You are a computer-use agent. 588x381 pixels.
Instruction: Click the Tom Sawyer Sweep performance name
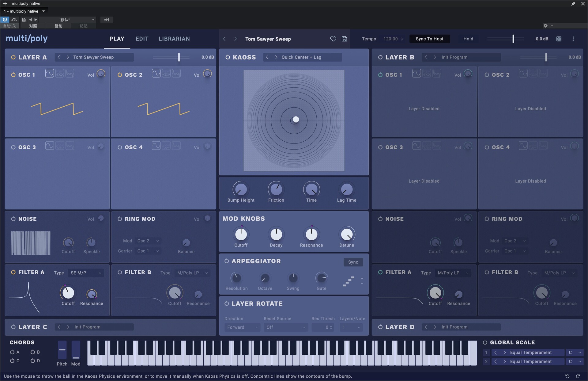(268, 39)
